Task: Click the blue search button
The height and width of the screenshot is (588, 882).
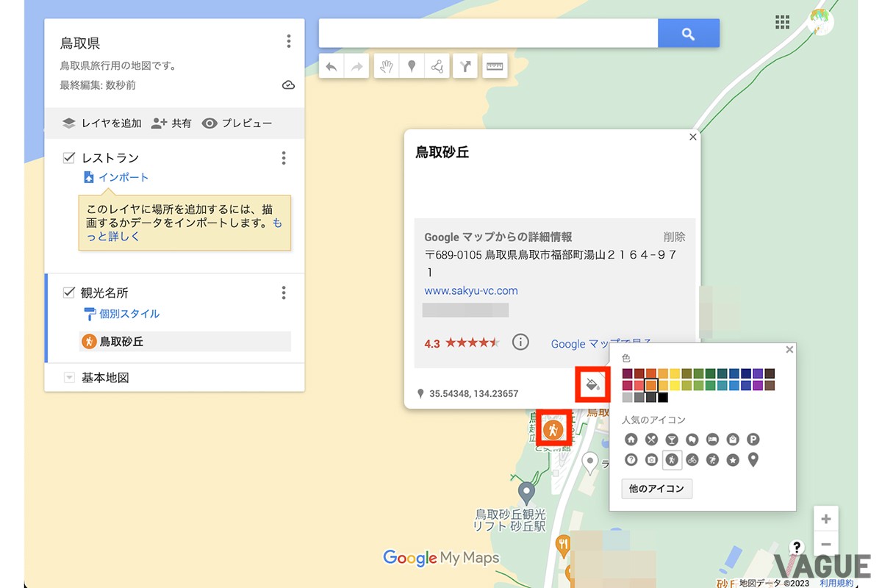Action: (x=688, y=33)
